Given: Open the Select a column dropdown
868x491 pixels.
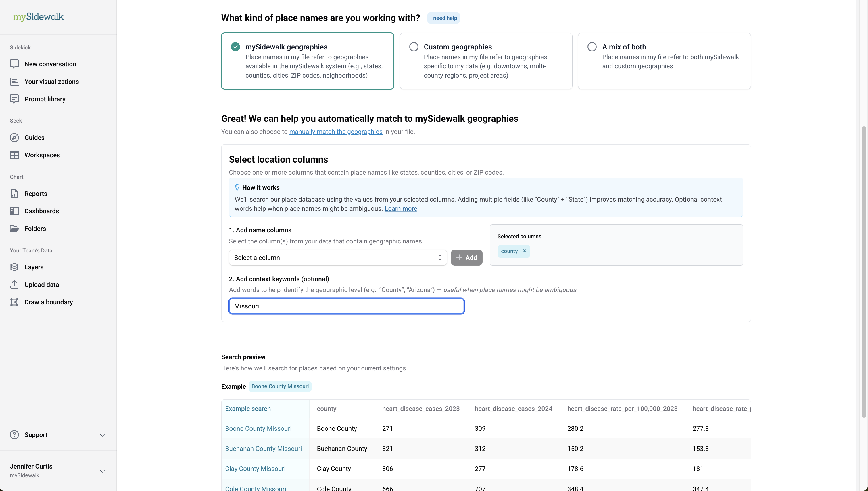Looking at the screenshot, I should point(337,257).
